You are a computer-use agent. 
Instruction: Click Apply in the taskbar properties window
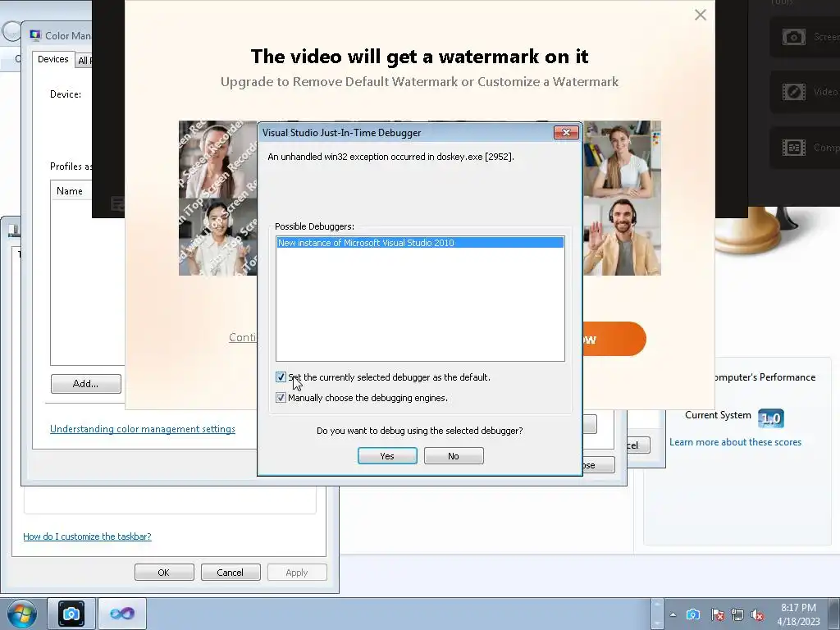tap(296, 572)
